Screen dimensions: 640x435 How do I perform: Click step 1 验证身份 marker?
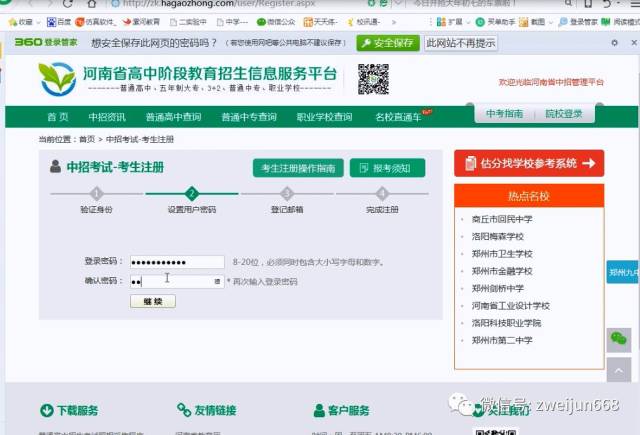pos(96,193)
